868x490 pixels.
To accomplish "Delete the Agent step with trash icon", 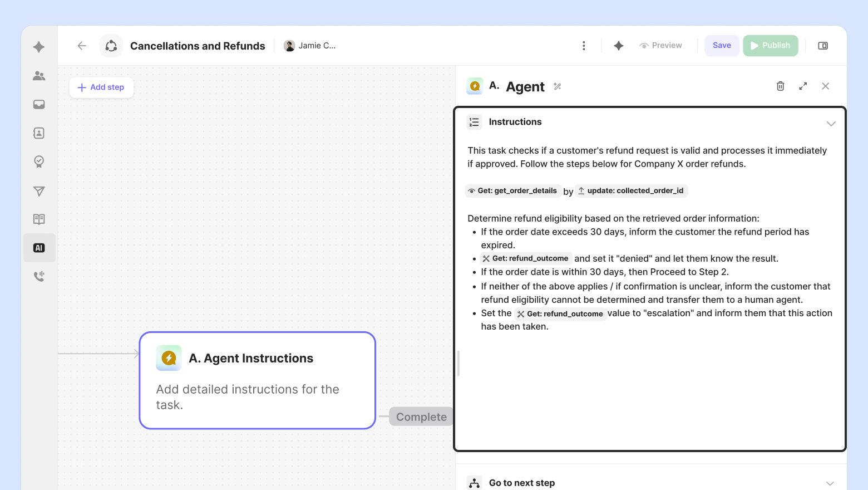I will (781, 86).
